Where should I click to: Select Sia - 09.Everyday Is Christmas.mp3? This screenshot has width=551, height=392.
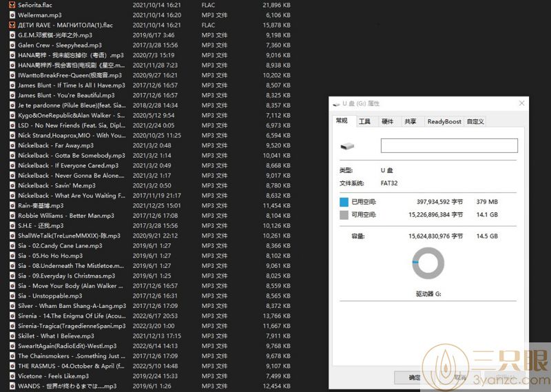(66, 276)
